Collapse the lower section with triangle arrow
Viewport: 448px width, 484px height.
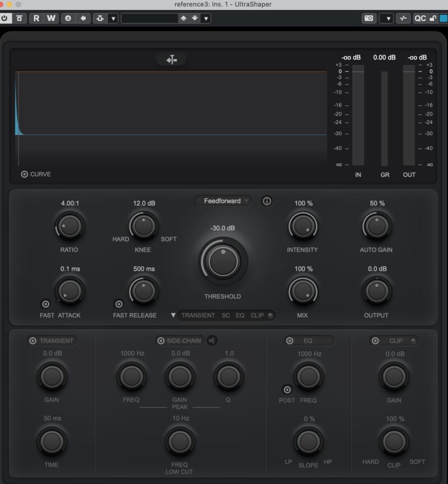[x=173, y=315]
